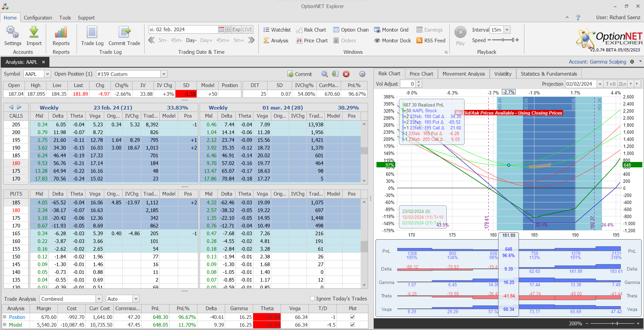The image size is (644, 330).
Task: Click the Day- time step button
Action: click(x=191, y=40)
